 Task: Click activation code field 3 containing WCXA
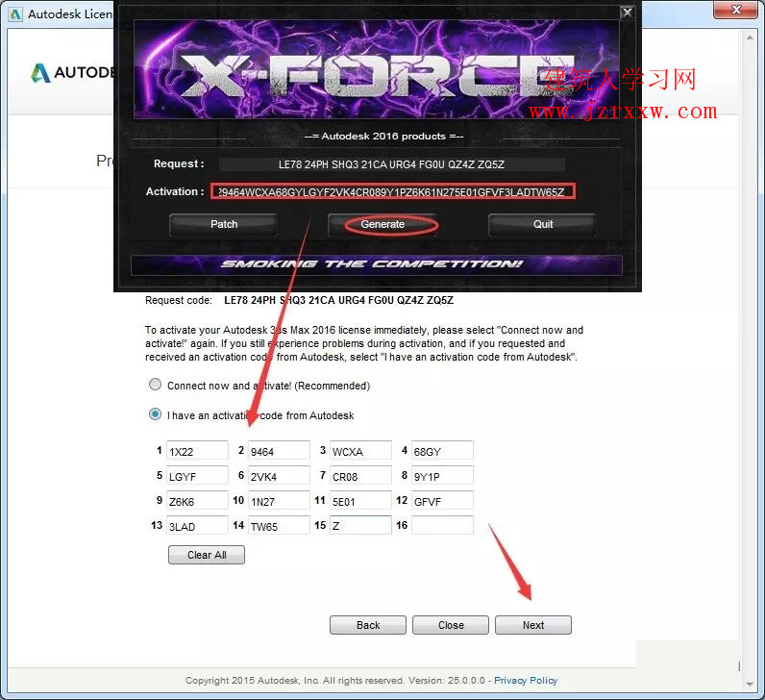(360, 451)
